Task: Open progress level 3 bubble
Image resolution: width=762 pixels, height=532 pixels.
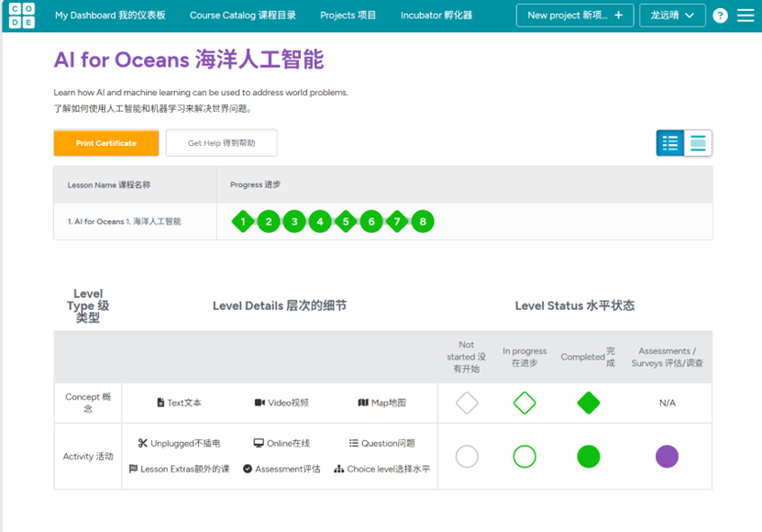Action: 294,222
